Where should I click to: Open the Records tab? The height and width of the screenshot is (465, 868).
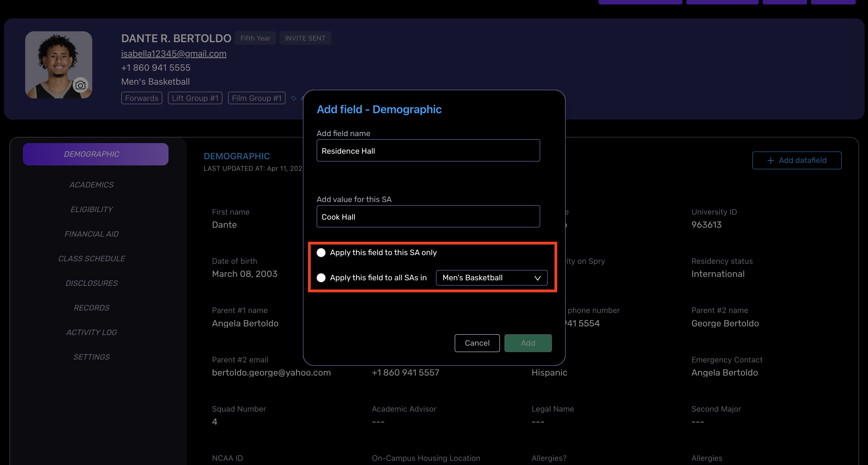click(92, 308)
